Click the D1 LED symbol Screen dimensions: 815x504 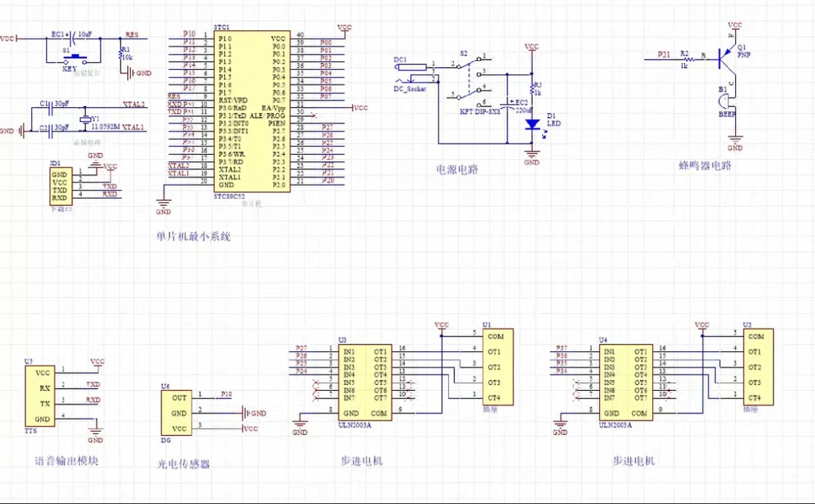(531, 126)
